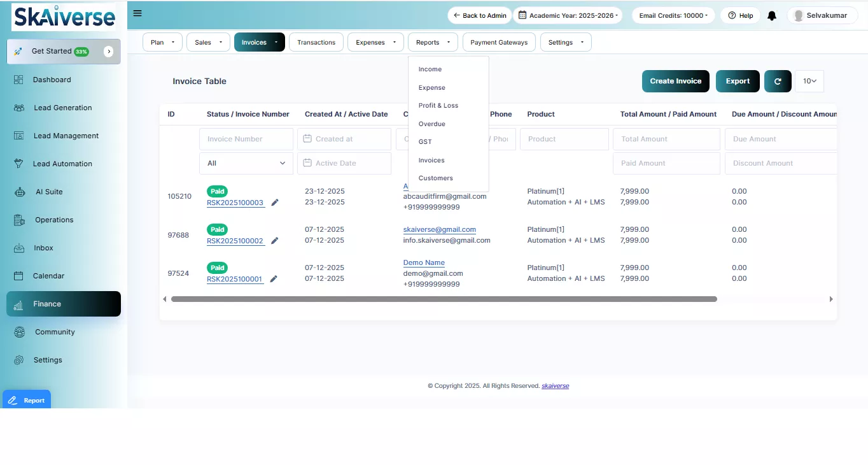Change rows per page from 10
868x465 pixels.
809,82
